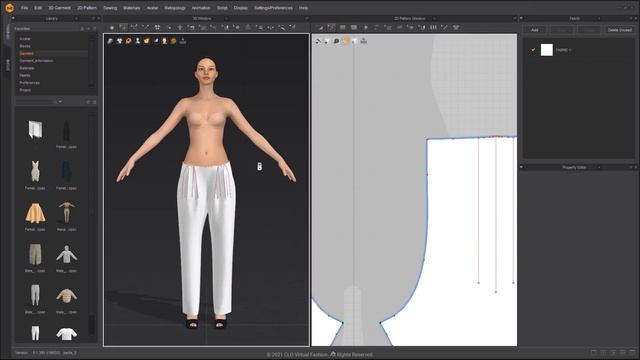This screenshot has height=360, width=640.
Task: Undock the 2D Pattern Window panel icon
Action: point(514,18)
